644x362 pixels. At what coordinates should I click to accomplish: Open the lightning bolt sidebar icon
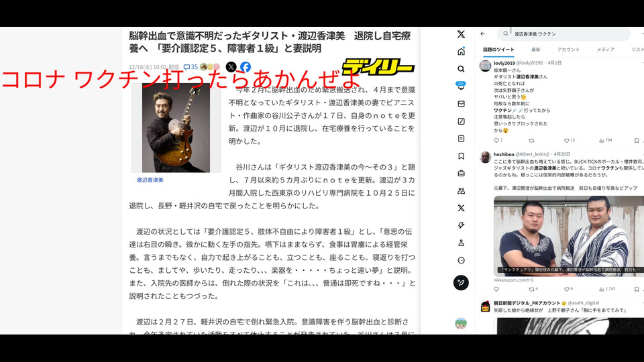pyautogui.click(x=461, y=225)
